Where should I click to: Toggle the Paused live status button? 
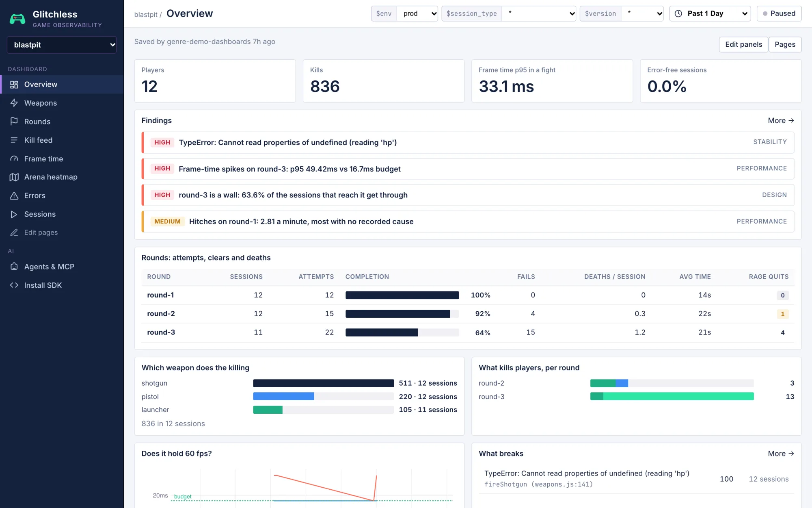point(779,13)
